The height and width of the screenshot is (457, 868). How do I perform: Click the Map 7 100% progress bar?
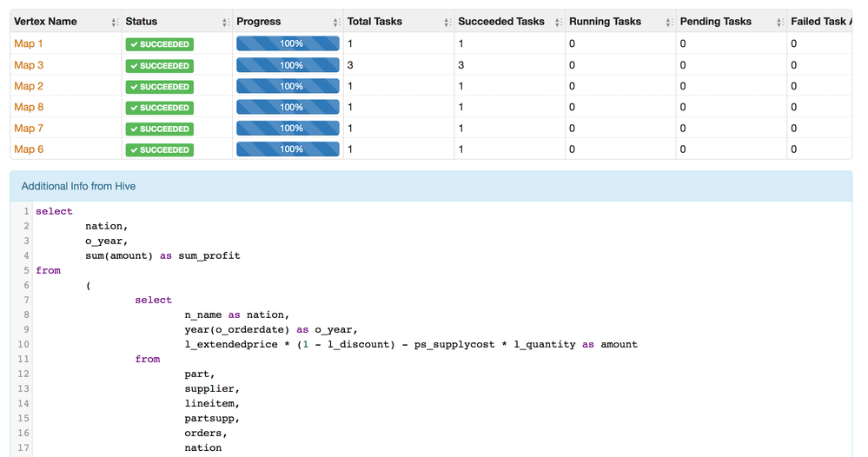[287, 129]
